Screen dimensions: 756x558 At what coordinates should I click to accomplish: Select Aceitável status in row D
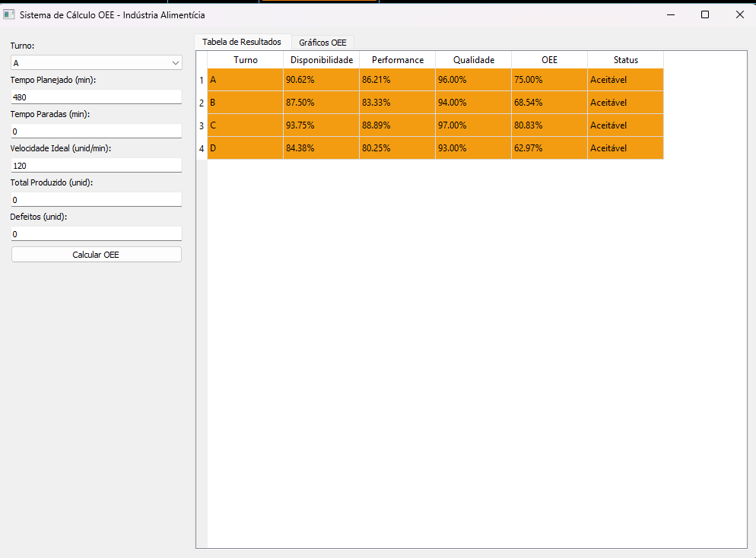[626, 148]
